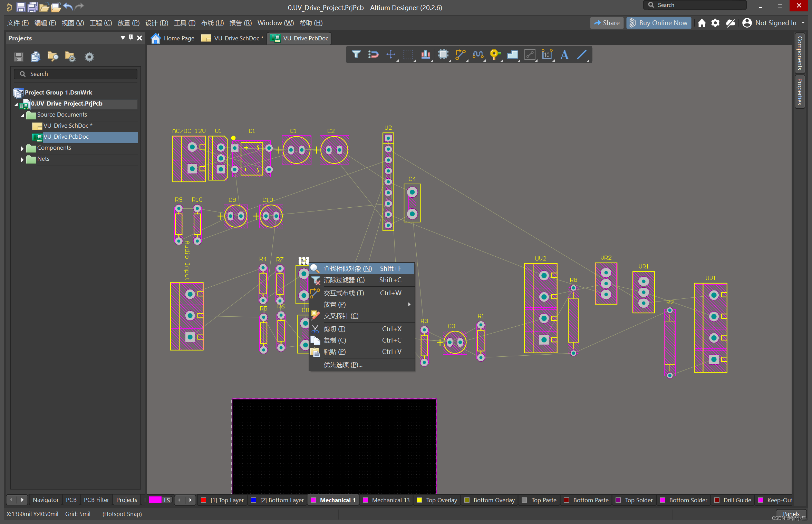
Task: Select the place component chip icon
Action: (443, 55)
